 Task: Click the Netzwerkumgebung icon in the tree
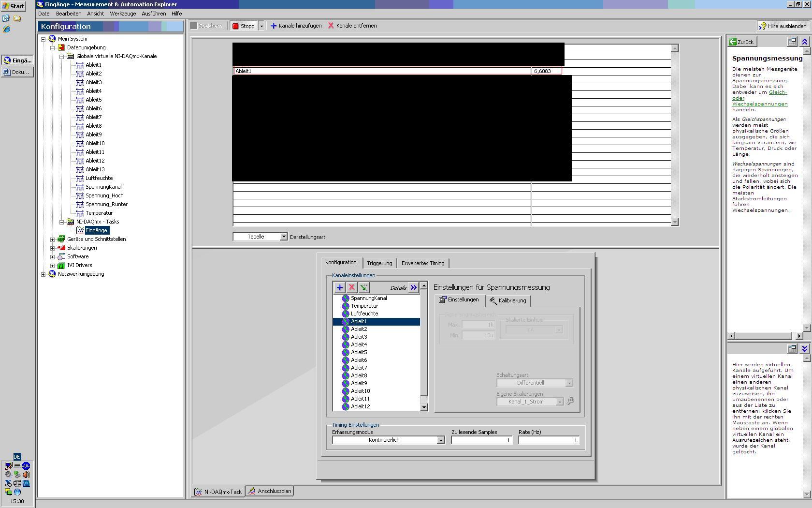[x=52, y=274]
